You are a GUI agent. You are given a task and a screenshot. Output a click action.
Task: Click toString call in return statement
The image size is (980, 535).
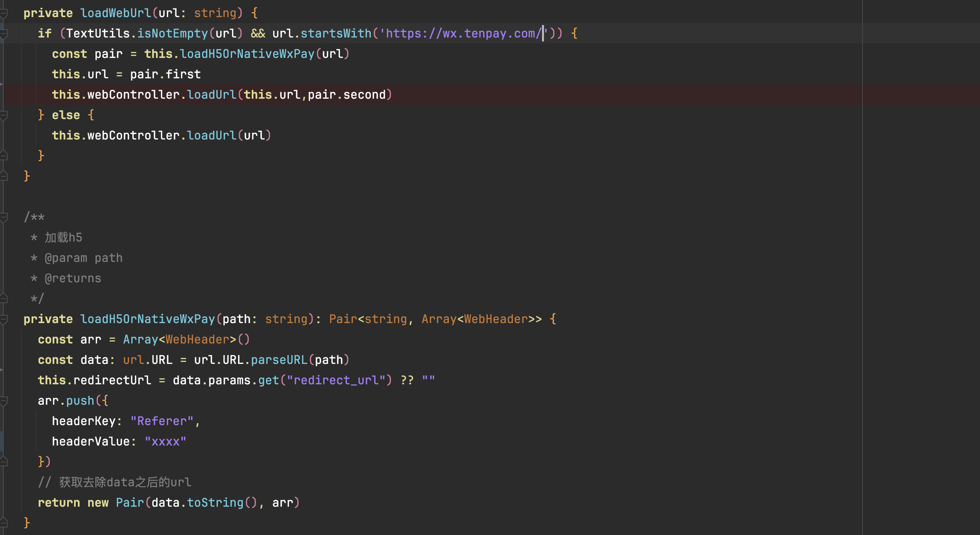pyautogui.click(x=215, y=503)
